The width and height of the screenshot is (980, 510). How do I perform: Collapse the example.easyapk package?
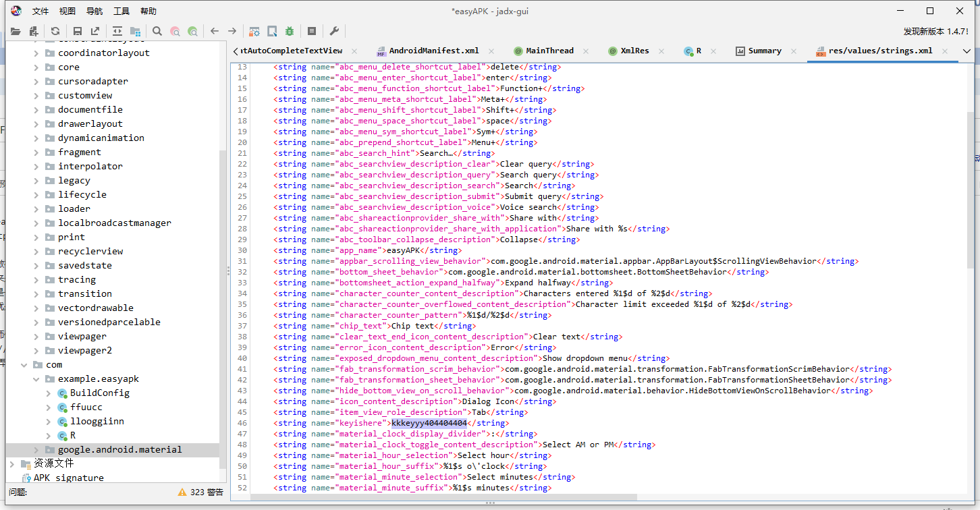click(36, 379)
